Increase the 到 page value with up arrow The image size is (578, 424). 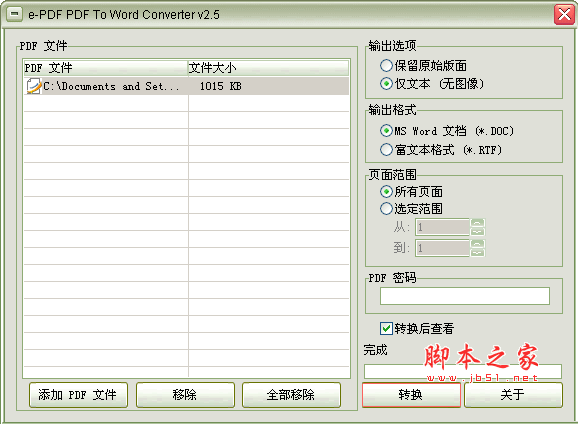click(478, 244)
